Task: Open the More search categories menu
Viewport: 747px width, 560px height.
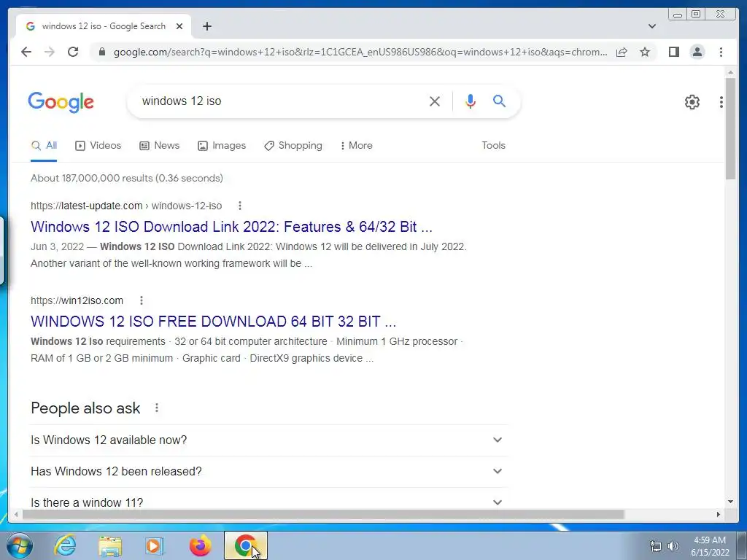Action: tap(356, 146)
